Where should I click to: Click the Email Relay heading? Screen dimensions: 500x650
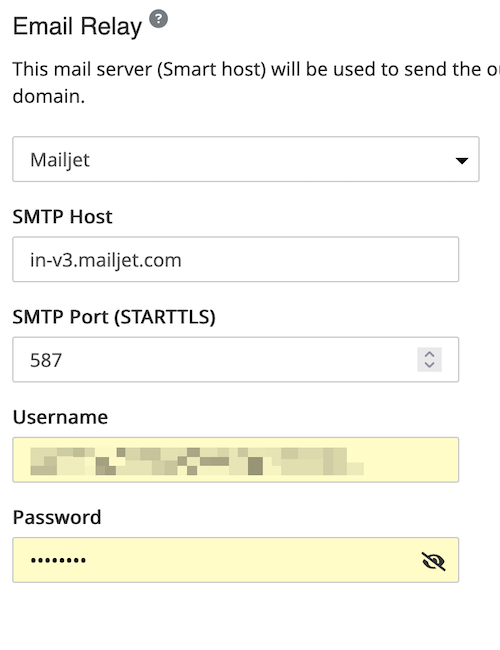[x=78, y=27]
